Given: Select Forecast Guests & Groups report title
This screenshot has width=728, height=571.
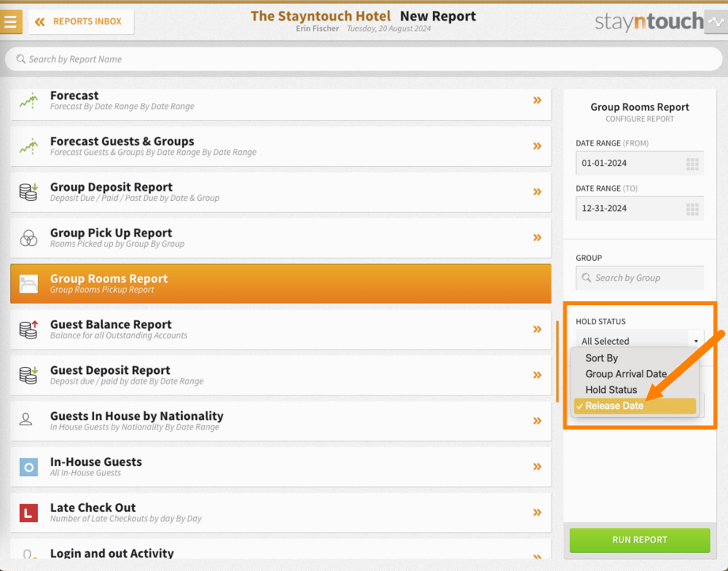Looking at the screenshot, I should (x=122, y=142).
